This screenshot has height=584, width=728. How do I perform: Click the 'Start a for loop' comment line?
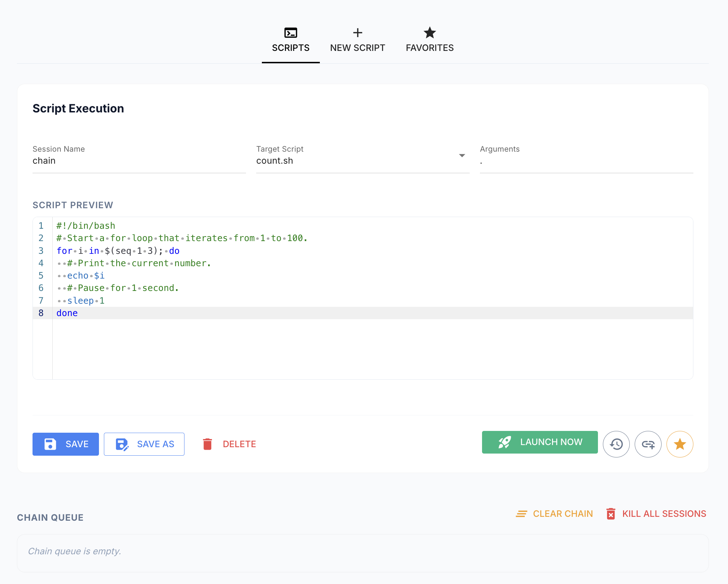[x=182, y=238]
